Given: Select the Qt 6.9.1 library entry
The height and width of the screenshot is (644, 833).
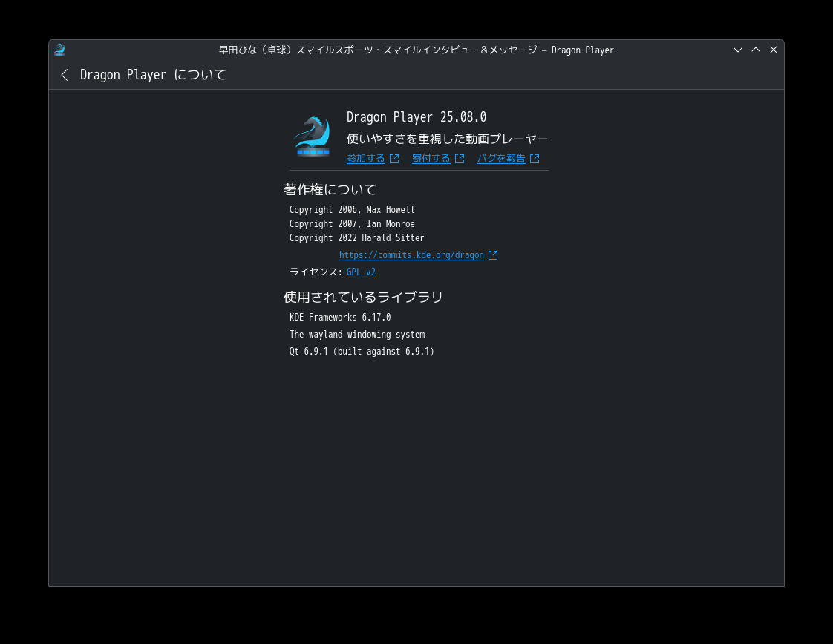Looking at the screenshot, I should [362, 351].
